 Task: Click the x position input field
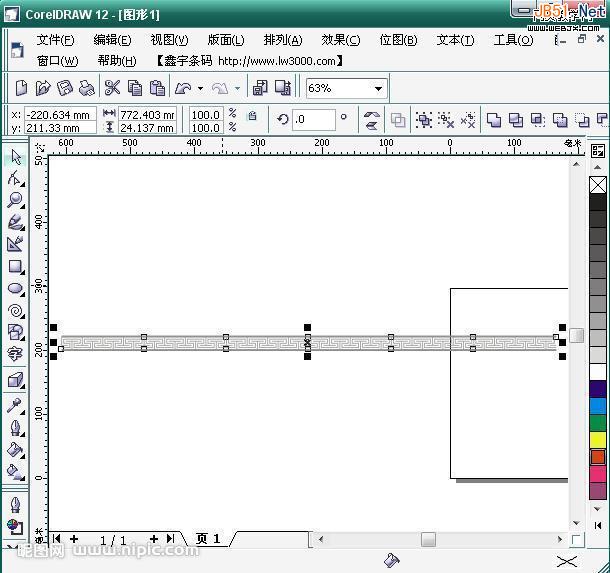tap(60, 115)
